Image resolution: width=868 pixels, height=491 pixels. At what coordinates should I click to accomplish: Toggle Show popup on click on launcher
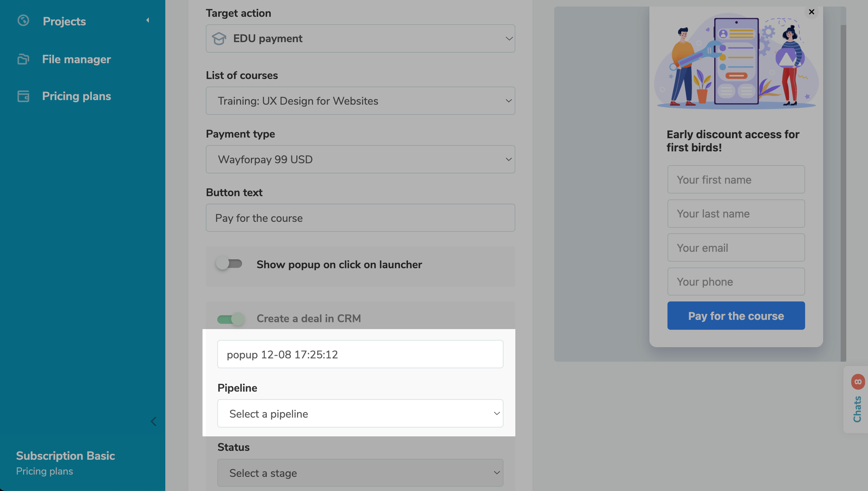230,263
